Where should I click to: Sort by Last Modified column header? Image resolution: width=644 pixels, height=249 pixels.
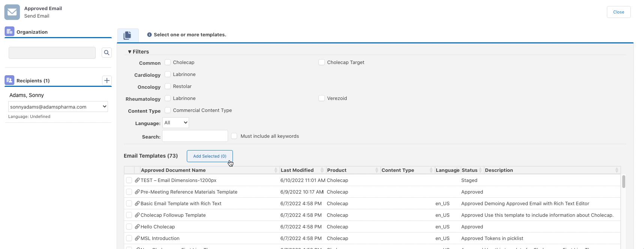297,170
